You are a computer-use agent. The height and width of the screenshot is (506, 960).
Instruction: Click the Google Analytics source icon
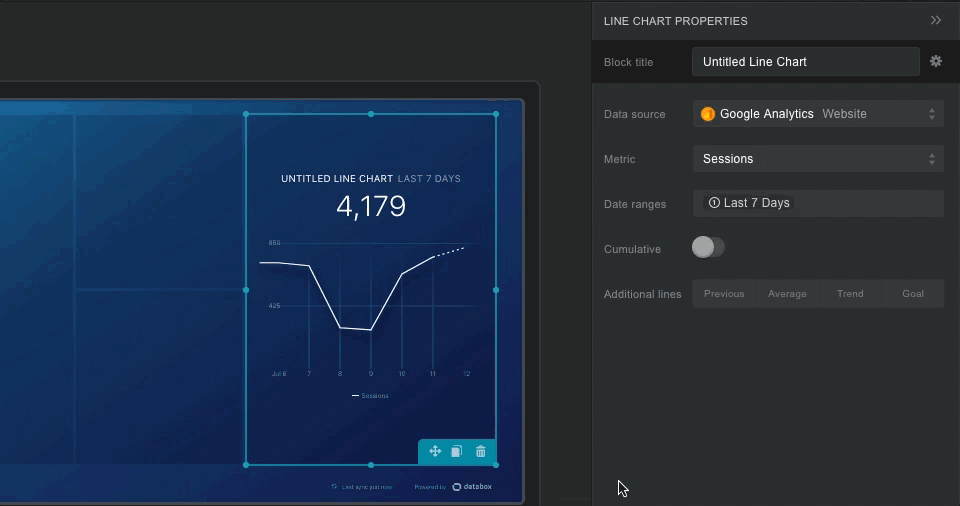[708, 114]
